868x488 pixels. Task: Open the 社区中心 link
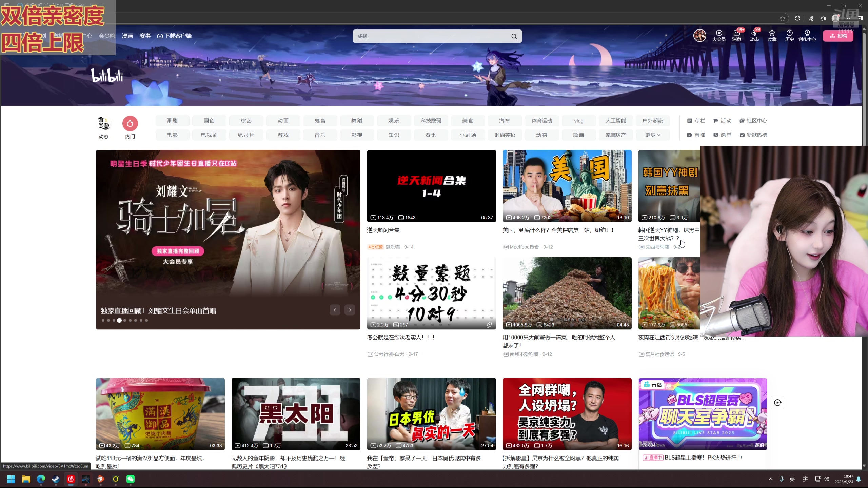753,121
